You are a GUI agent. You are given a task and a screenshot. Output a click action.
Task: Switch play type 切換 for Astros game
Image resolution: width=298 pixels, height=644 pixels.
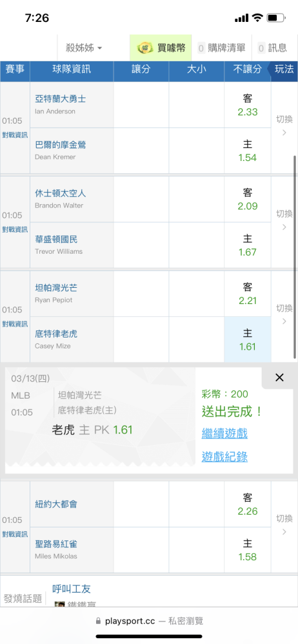284,220
